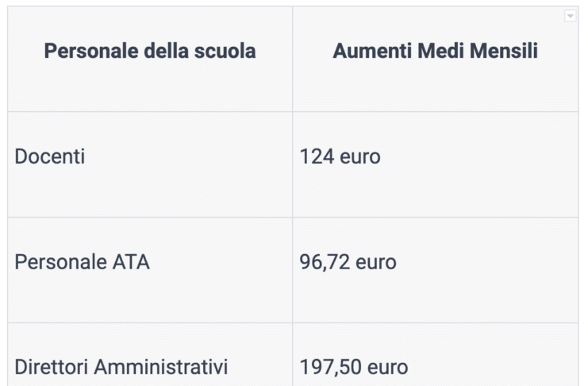Click the "Aumenti Medi Mensili" column header
The height and width of the screenshot is (386, 588).
435,52
